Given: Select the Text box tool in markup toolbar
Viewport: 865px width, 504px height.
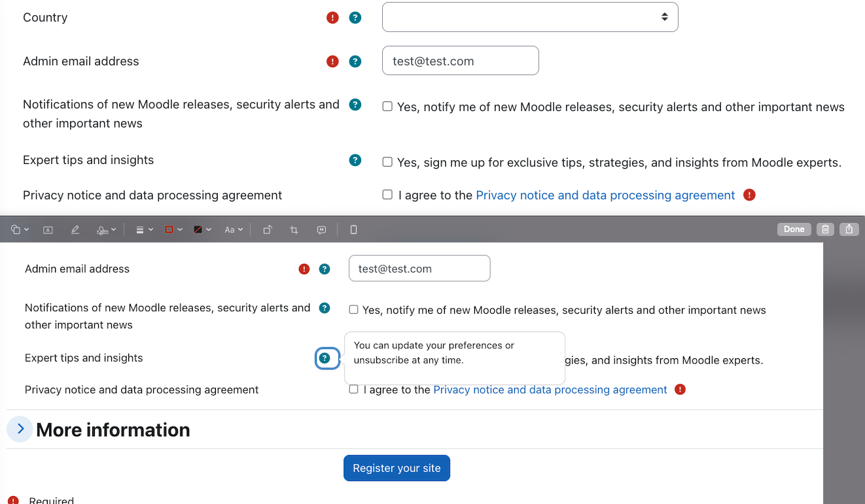Looking at the screenshot, I should point(48,229).
